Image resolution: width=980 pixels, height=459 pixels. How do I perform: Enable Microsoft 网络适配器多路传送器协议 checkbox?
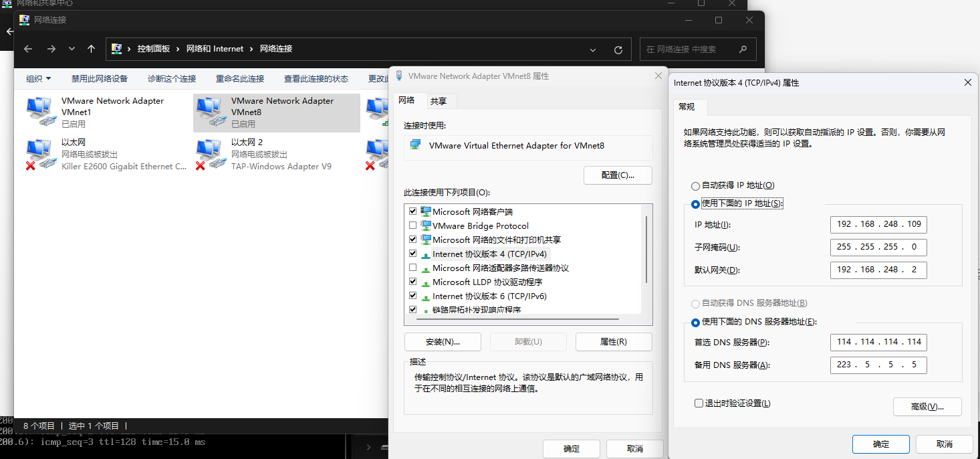tap(412, 268)
